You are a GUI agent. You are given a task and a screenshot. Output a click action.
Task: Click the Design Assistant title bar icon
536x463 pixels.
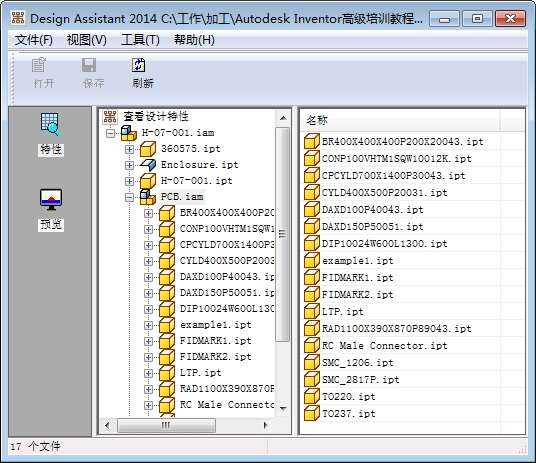[x=17, y=17]
